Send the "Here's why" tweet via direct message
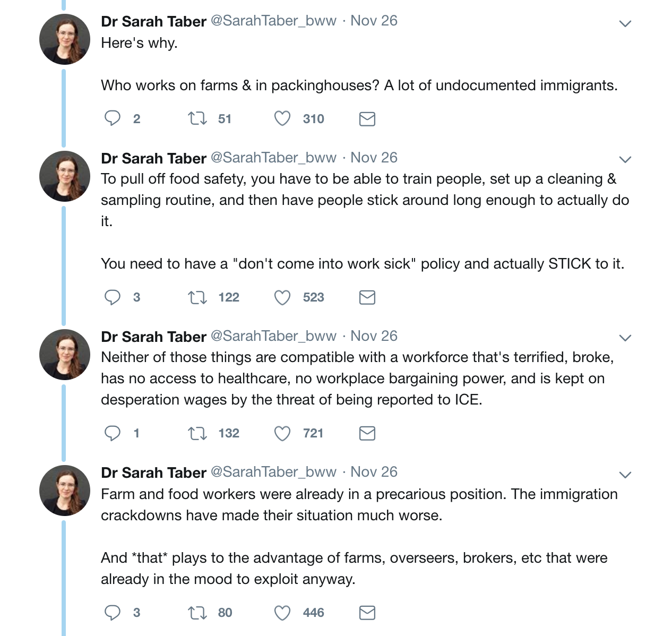 click(x=367, y=118)
